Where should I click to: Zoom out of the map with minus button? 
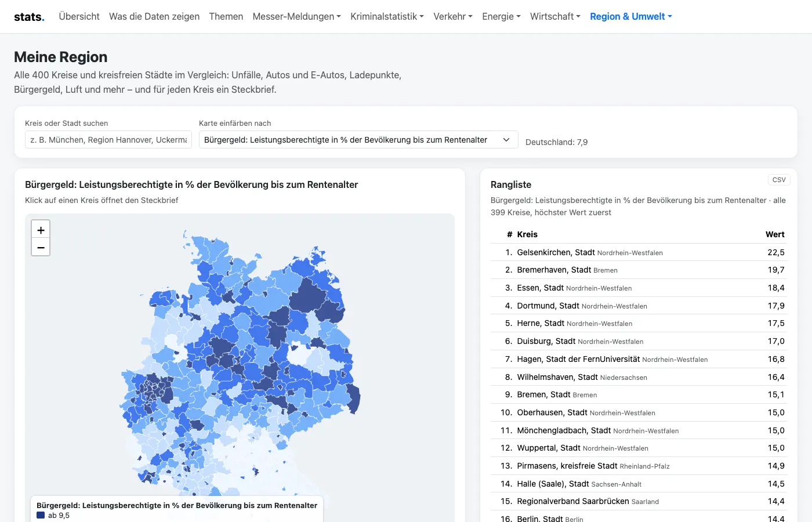pos(41,247)
